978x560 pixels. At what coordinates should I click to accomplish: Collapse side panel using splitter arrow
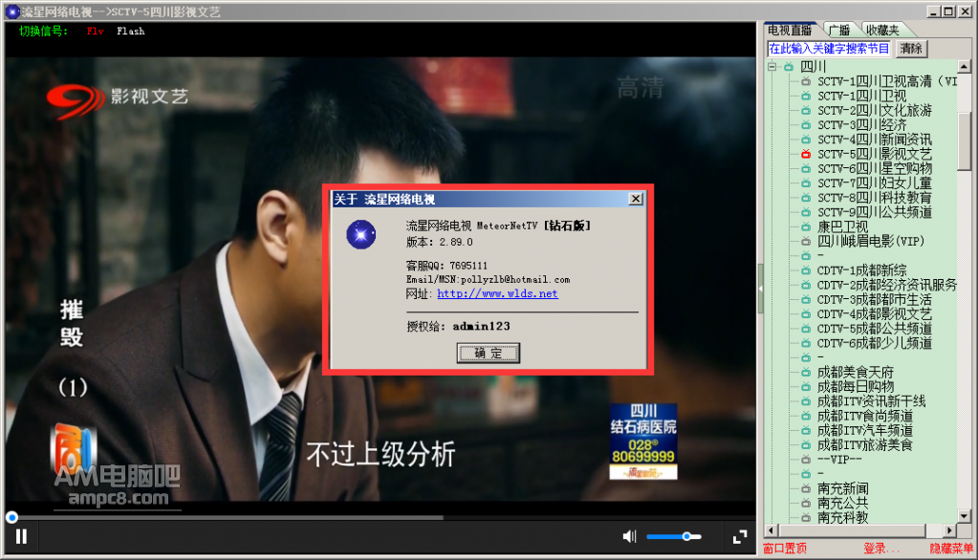click(x=760, y=289)
